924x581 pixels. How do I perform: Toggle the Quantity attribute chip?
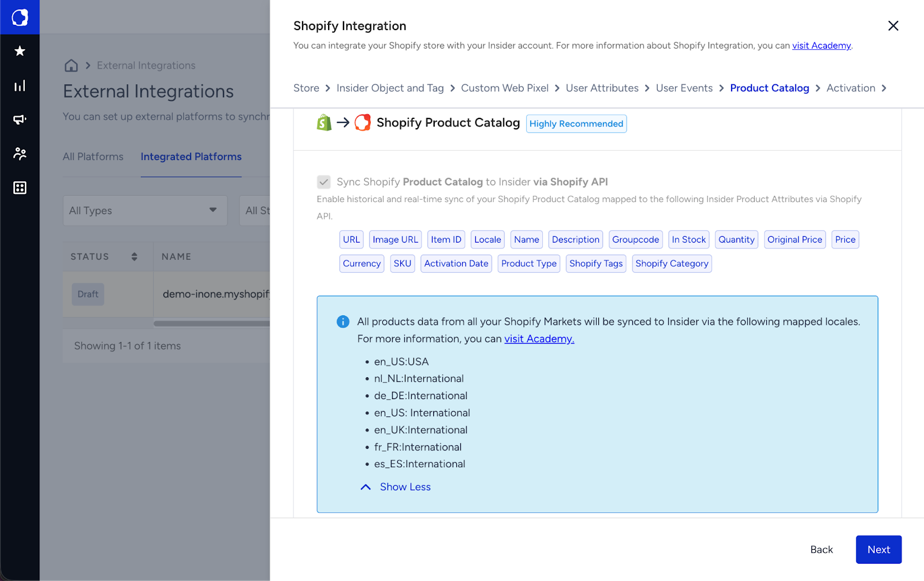736,239
